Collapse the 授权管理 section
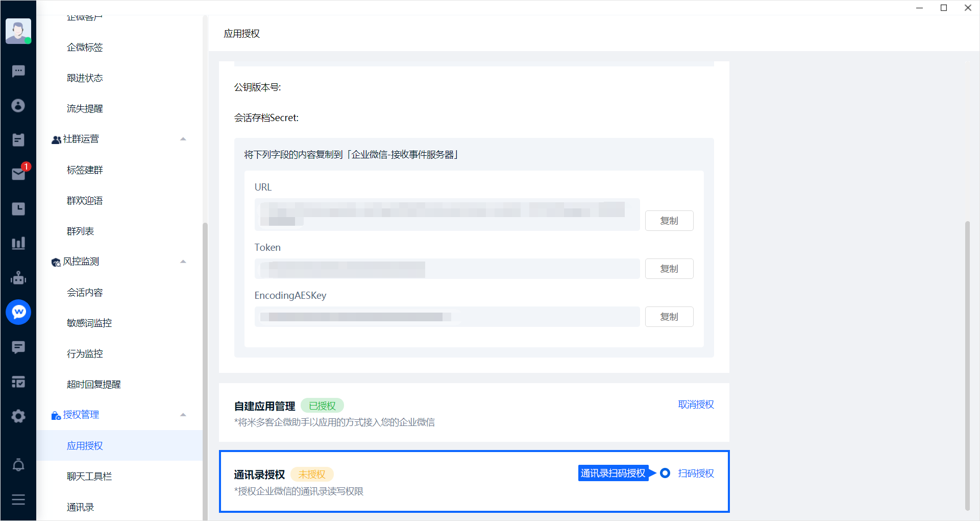Image resolution: width=980 pixels, height=521 pixels. tap(183, 415)
